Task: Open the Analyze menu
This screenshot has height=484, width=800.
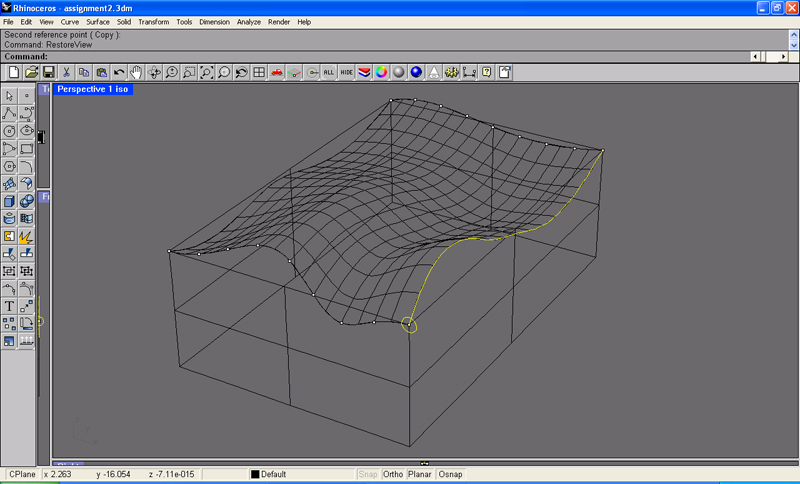Action: 248,22
